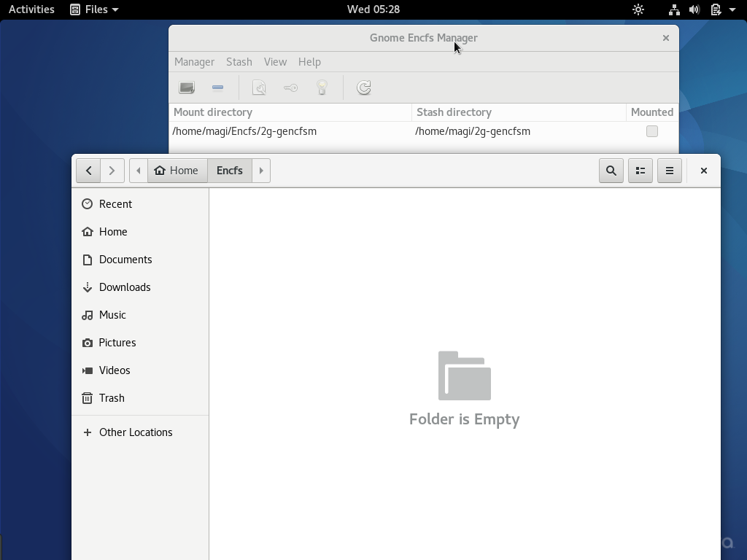Open the View menu
The width and height of the screenshot is (747, 560).
(275, 62)
